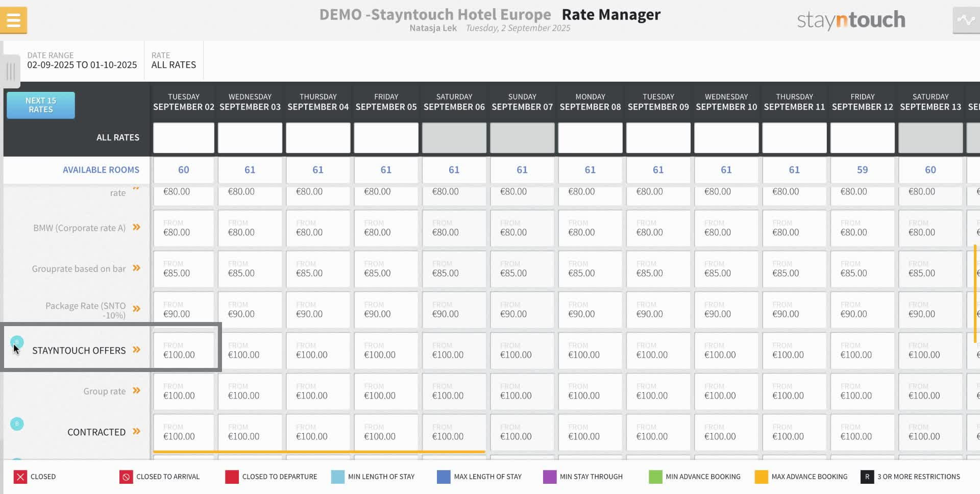Image resolution: width=980 pixels, height=494 pixels.
Task: Click the Closed to Departure swatch
Action: (x=232, y=477)
